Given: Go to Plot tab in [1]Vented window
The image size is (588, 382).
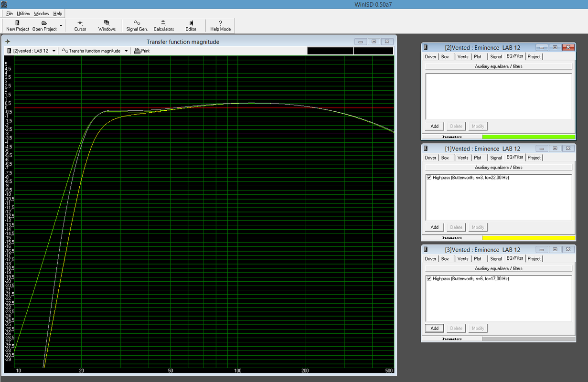Looking at the screenshot, I should [x=478, y=158].
